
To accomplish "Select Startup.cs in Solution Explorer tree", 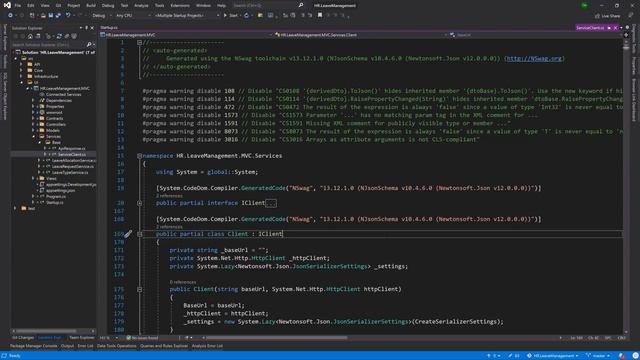I will 54,202.
